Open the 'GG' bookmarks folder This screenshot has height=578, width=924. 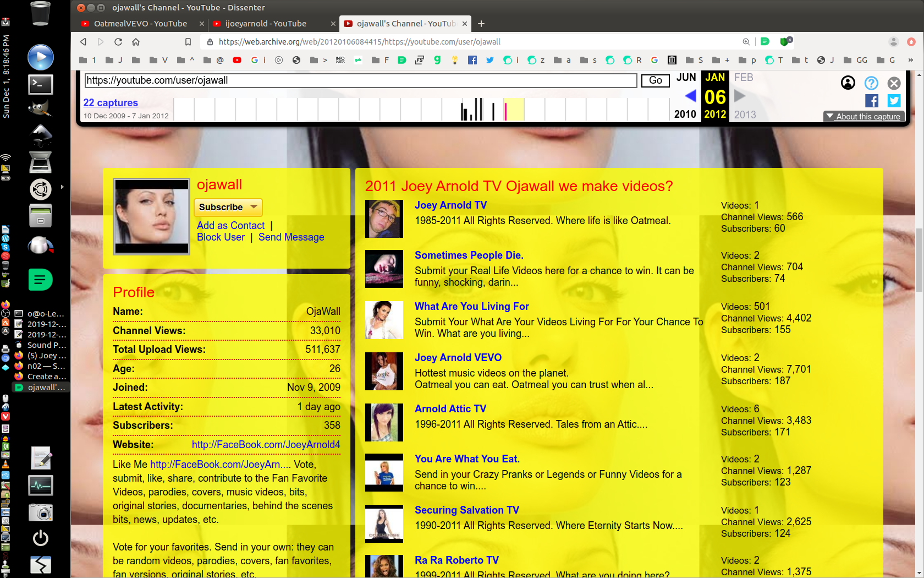point(855,60)
